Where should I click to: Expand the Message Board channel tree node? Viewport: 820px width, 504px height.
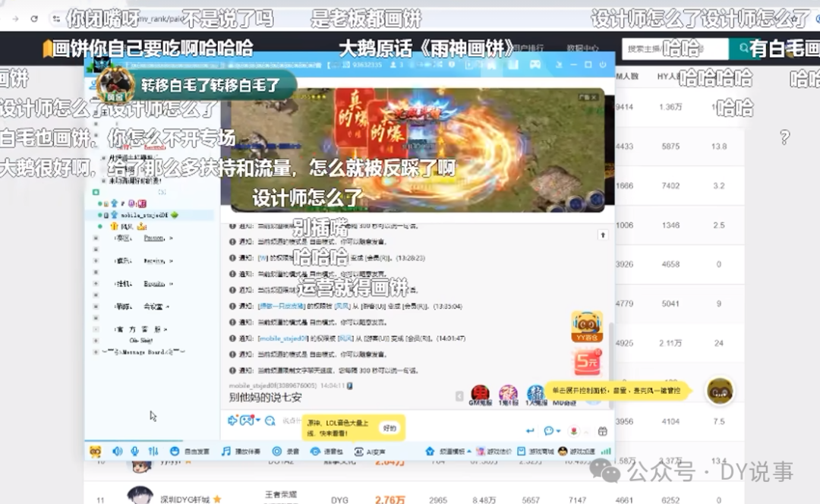[x=96, y=352]
